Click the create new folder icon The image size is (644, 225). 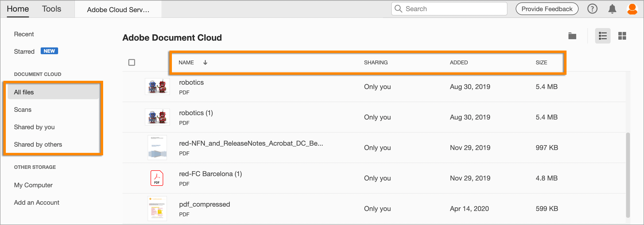point(572,36)
